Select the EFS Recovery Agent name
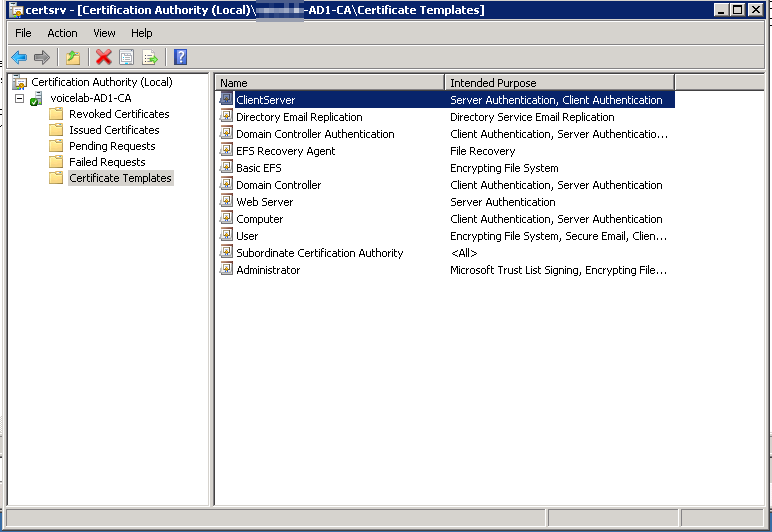The image size is (772, 532). (x=286, y=151)
